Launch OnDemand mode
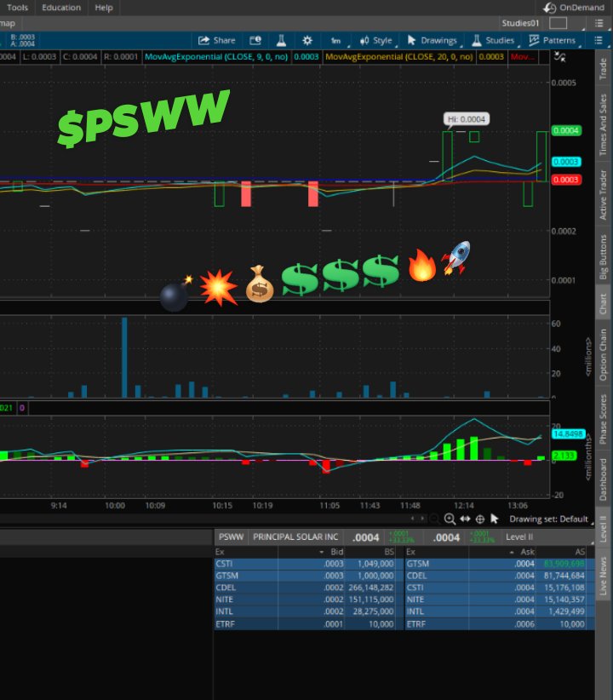 click(x=574, y=8)
